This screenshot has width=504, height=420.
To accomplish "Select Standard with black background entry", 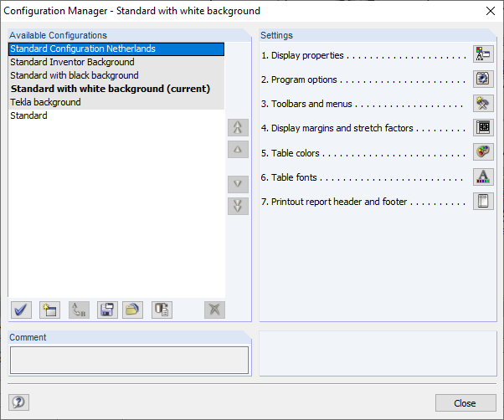I will (116, 75).
